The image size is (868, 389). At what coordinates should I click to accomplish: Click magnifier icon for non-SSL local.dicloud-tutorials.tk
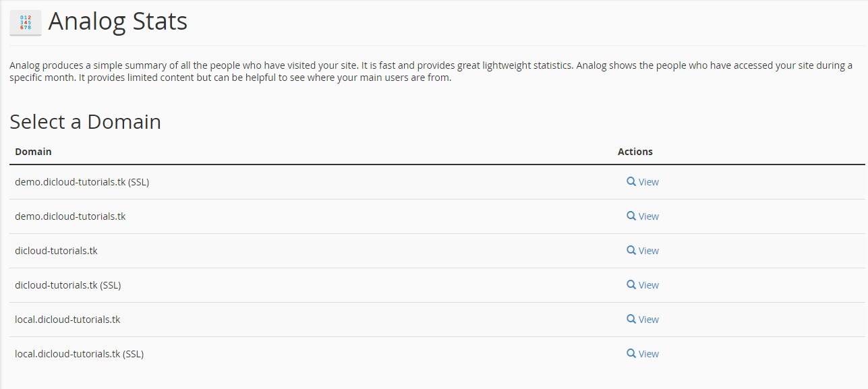coord(631,319)
